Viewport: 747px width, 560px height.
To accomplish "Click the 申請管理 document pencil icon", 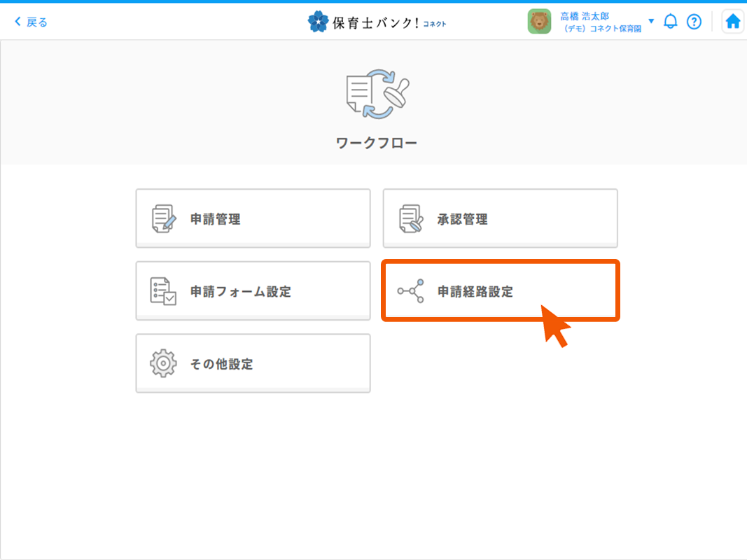I will [x=165, y=219].
